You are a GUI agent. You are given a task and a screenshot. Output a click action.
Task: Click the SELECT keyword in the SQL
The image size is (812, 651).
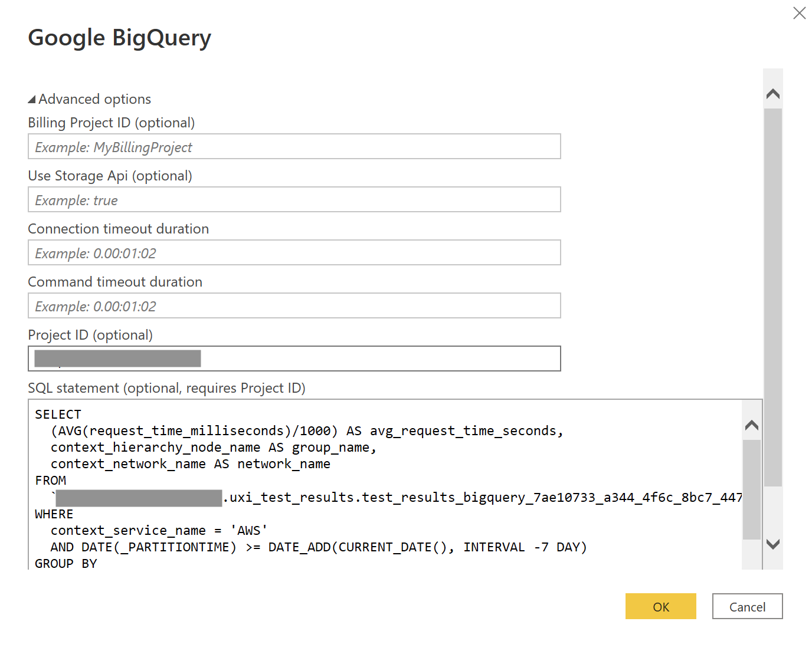coord(58,415)
